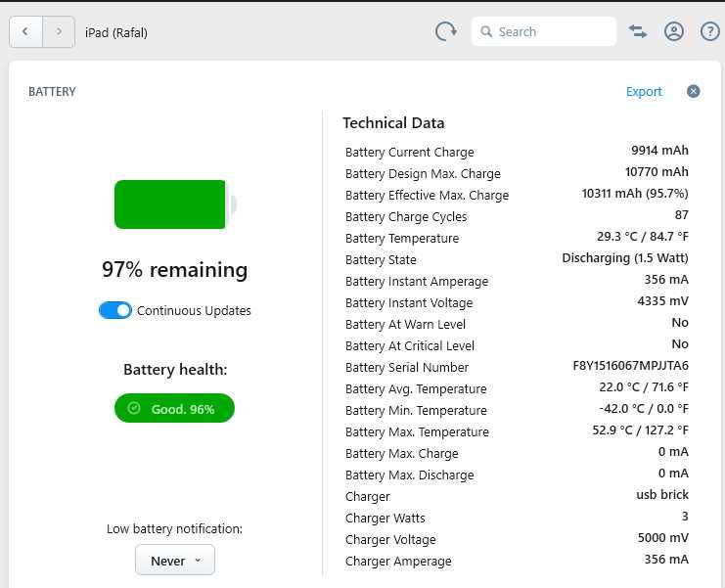Click the iPad (Rafal) device title
Screen dimensions: 725x588
tap(116, 32)
